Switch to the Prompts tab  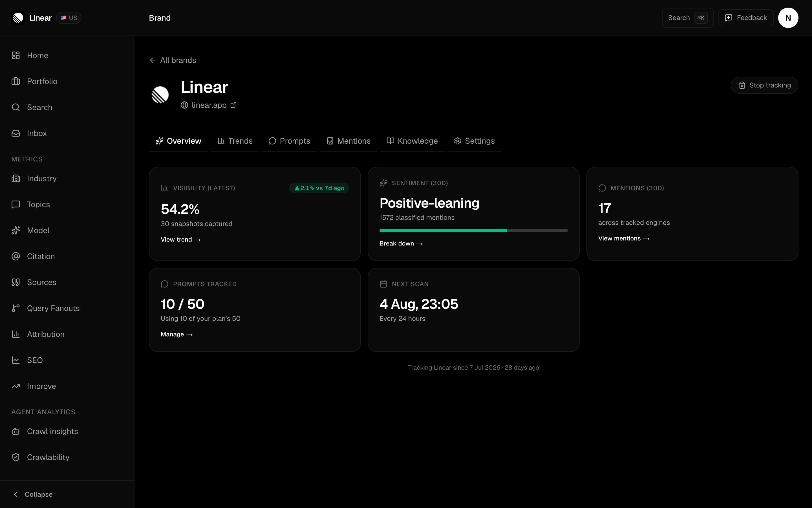click(x=289, y=141)
